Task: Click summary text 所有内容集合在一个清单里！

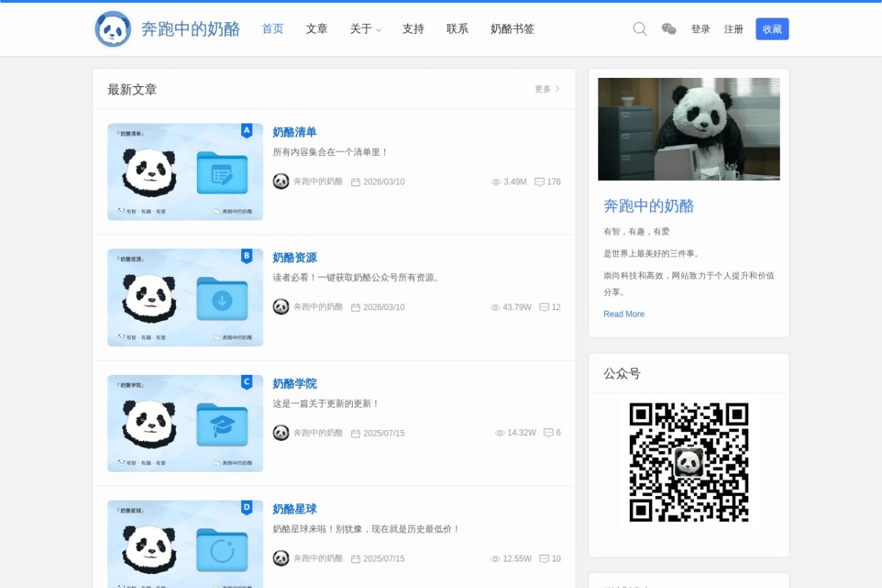Action: click(x=331, y=152)
